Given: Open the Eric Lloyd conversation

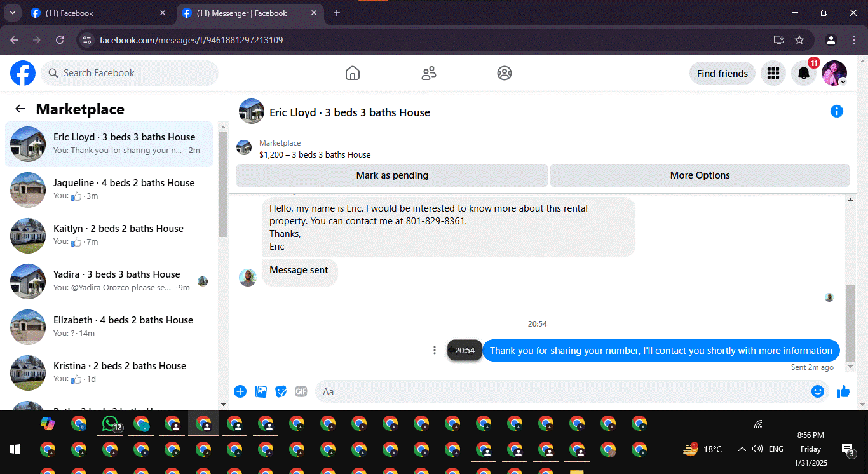Looking at the screenshot, I should 109,144.
